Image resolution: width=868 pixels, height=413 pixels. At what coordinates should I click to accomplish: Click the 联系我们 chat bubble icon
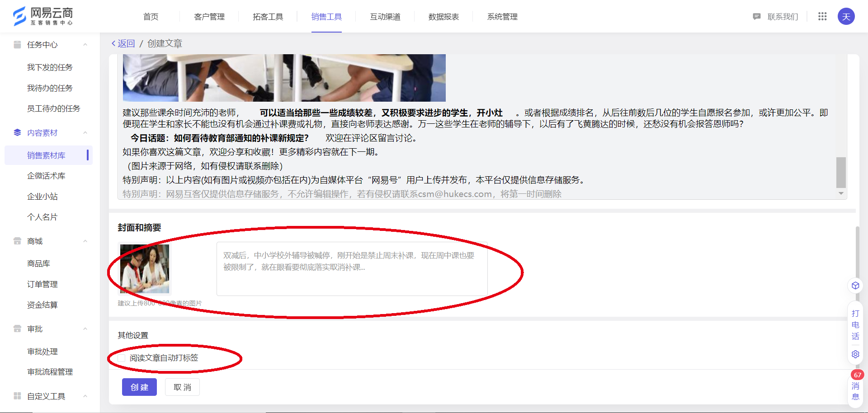tap(756, 17)
